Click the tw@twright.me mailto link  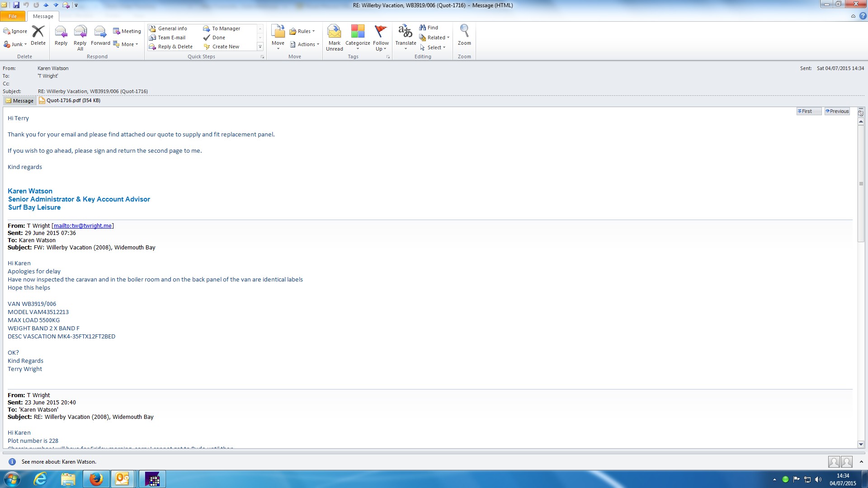pyautogui.click(x=83, y=225)
